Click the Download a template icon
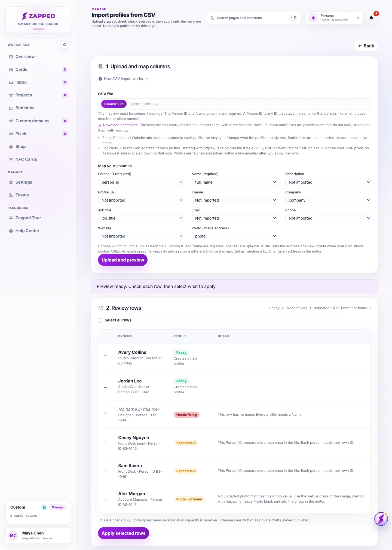This screenshot has height=550, width=392. (x=100, y=125)
